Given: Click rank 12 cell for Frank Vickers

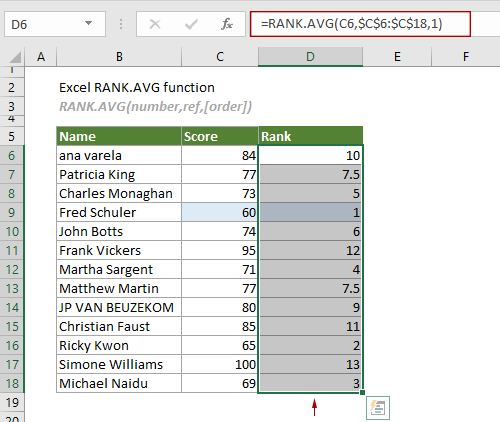Looking at the screenshot, I should click(310, 250).
